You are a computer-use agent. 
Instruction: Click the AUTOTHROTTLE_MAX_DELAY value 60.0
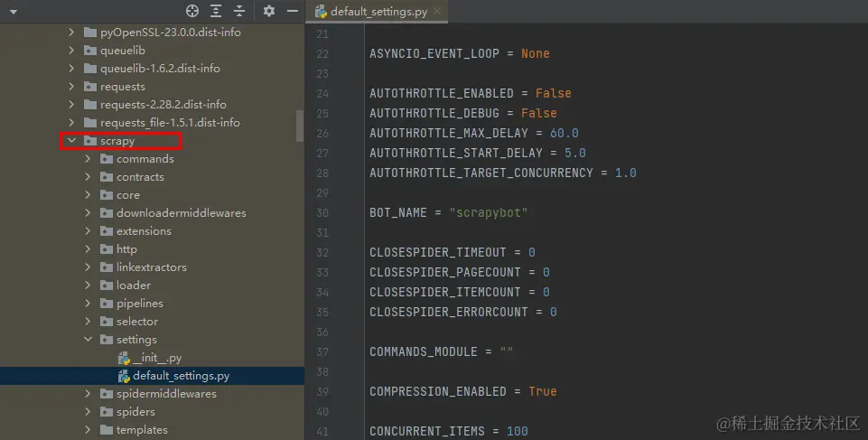tap(565, 134)
